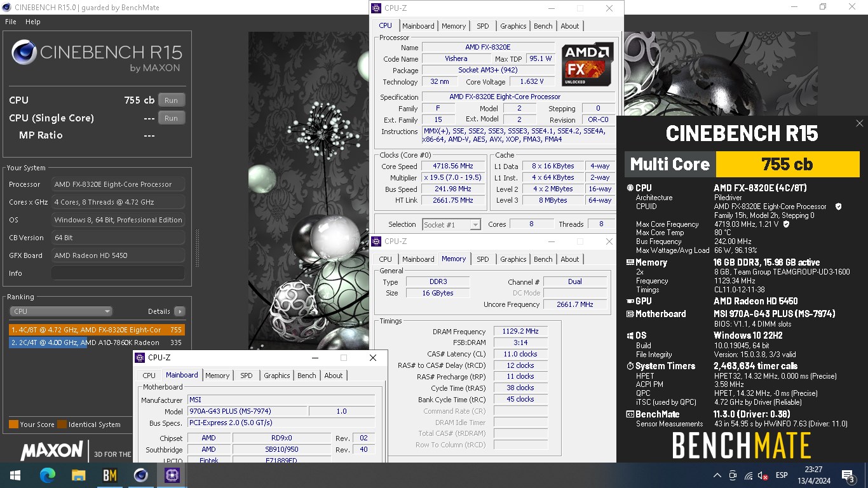The width and height of the screenshot is (868, 488).
Task: Switch to the Cinebench taskbar icon
Action: coord(140,475)
